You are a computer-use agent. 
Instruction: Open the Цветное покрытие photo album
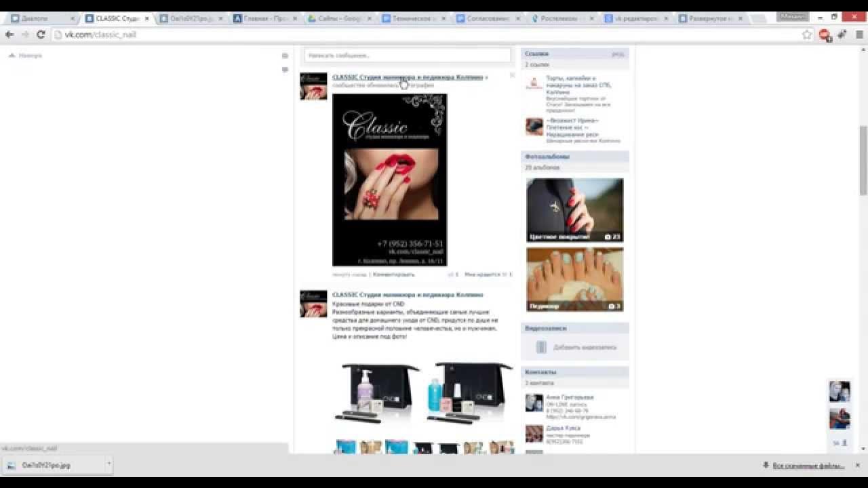click(x=574, y=210)
